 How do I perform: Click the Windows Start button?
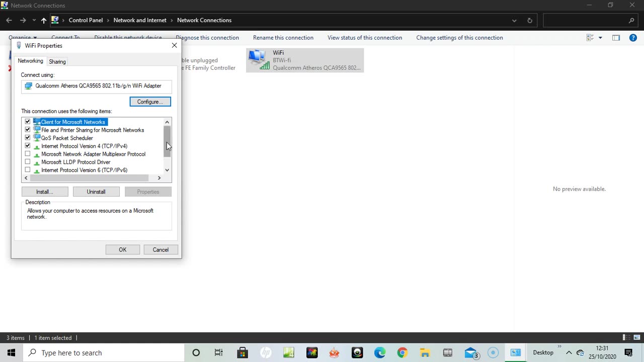[11, 352]
